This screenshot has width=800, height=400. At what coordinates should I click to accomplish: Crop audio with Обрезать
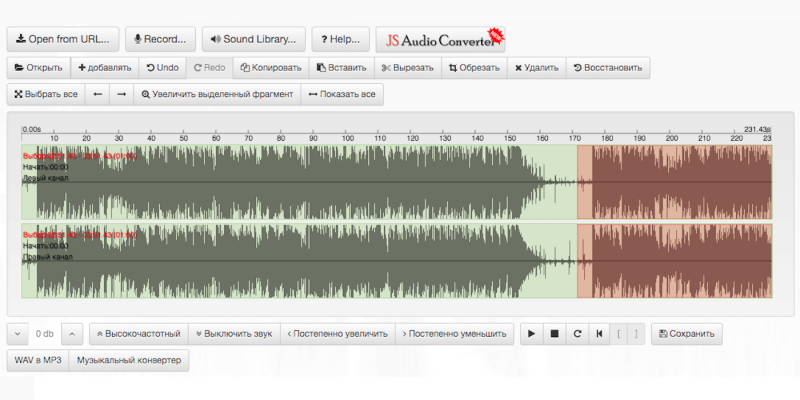click(x=474, y=68)
